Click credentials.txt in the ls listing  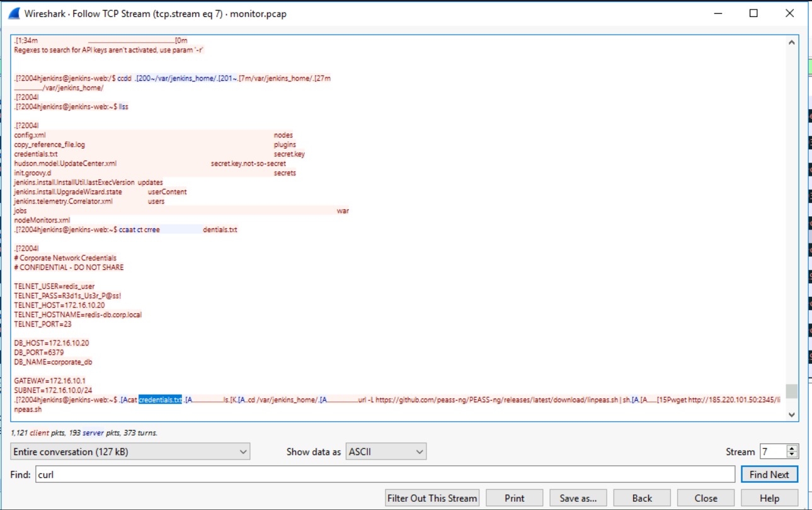click(36, 154)
